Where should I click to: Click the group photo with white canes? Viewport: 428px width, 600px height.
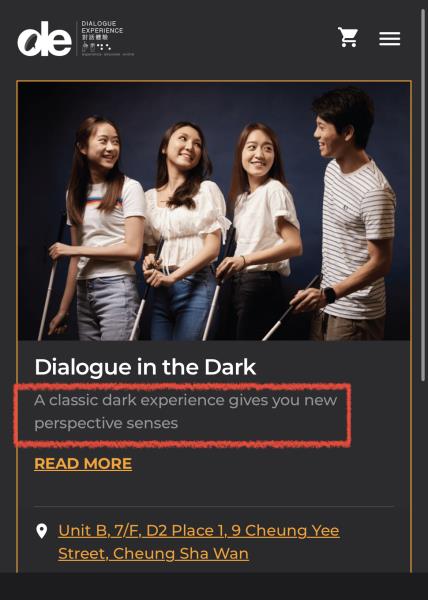coord(214,211)
